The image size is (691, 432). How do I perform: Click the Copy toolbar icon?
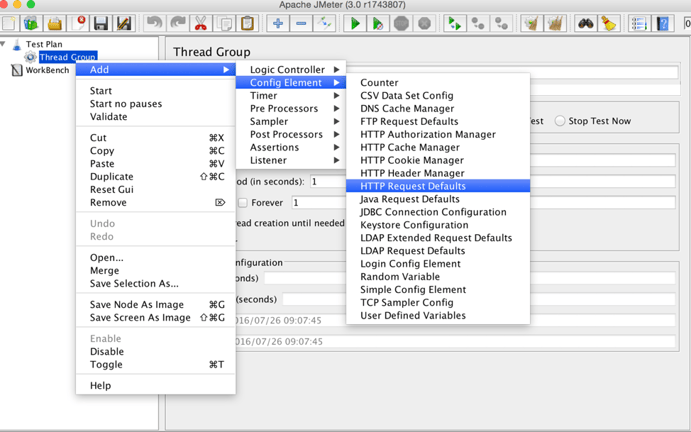(224, 23)
